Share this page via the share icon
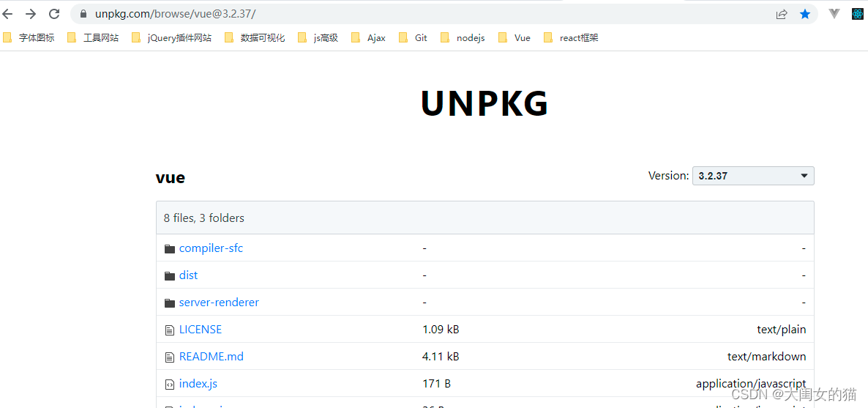Image resolution: width=868 pixels, height=408 pixels. click(781, 15)
